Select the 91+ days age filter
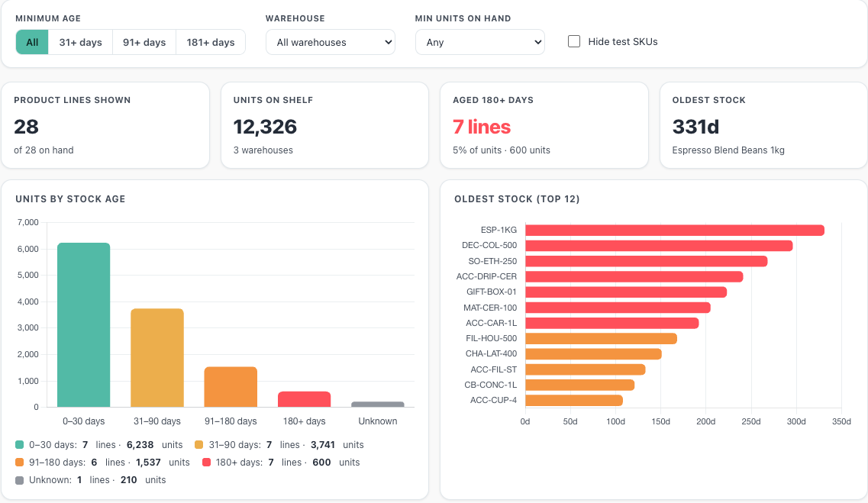Image resolution: width=868 pixels, height=503 pixels. [x=144, y=42]
